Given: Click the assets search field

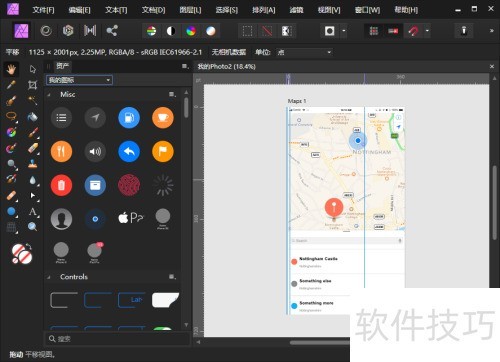Looking at the screenshot, I should coord(117,339).
